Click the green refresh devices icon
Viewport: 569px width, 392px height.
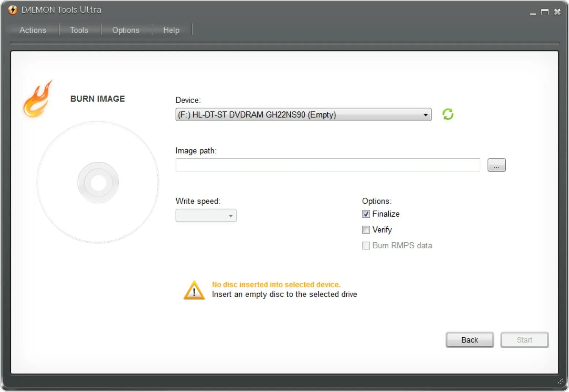[448, 114]
